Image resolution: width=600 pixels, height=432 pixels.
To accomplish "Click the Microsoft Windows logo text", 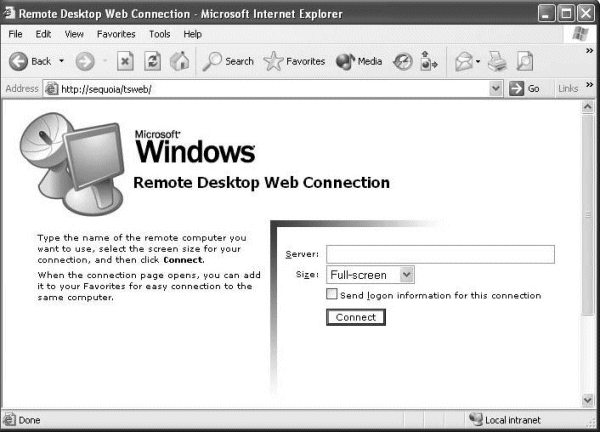I will coord(195,147).
